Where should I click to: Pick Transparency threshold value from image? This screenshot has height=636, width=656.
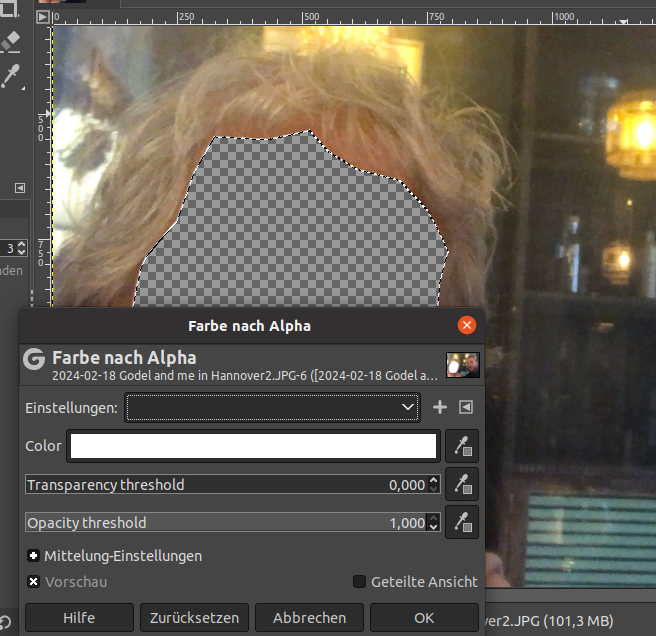(462, 484)
